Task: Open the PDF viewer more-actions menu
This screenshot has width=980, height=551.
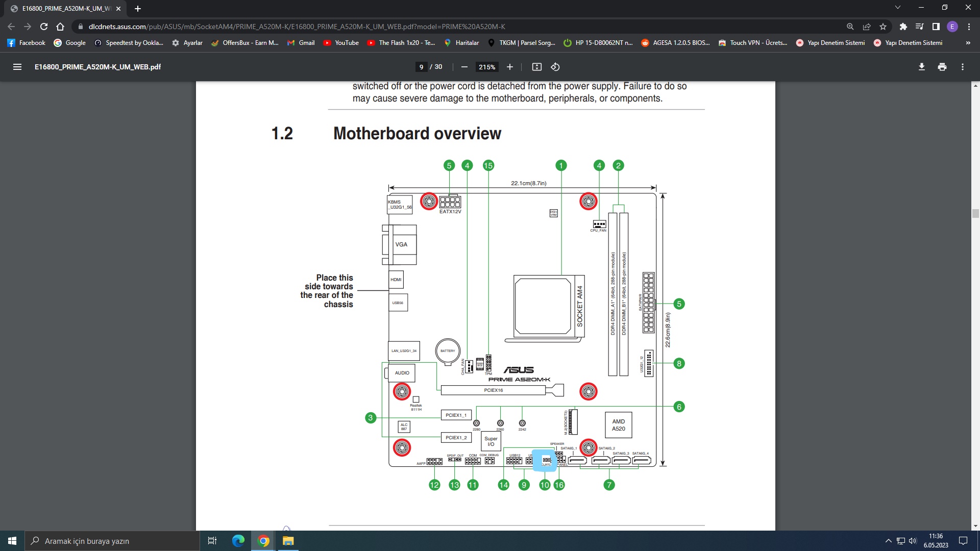Action: (962, 67)
